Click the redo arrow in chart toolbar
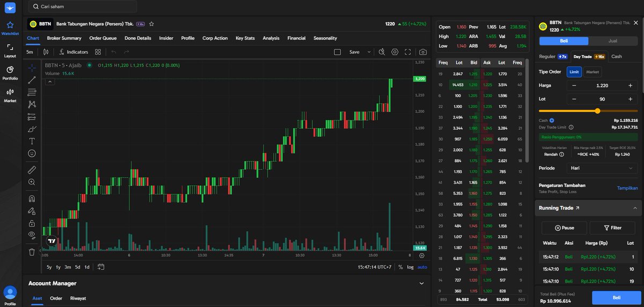644x307 pixels. coord(127,52)
